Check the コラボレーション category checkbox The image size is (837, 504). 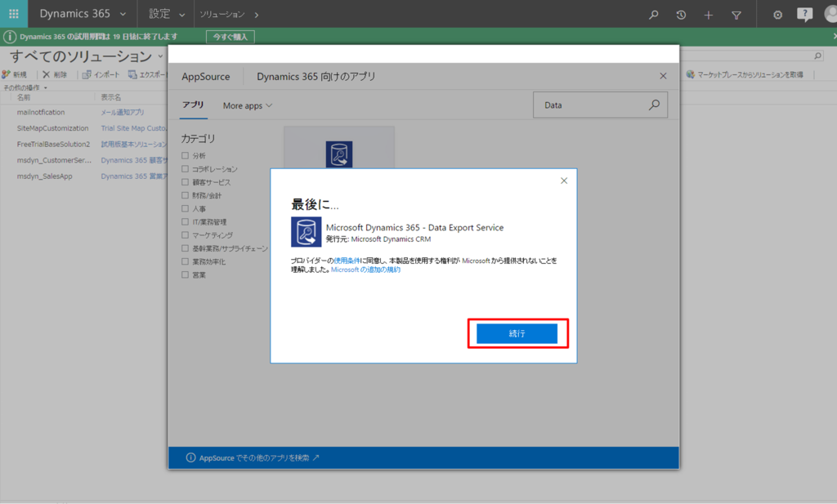point(185,169)
